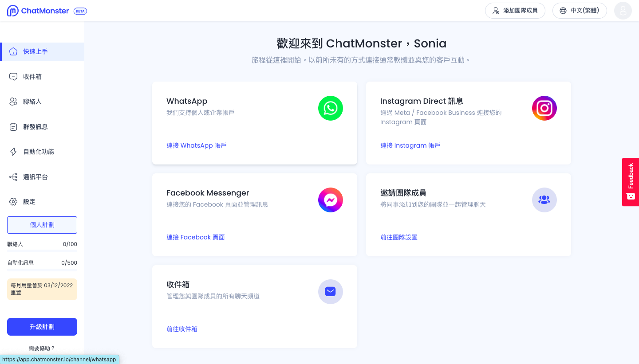The image size is (639, 364).
Task: Click the envelope inbox icon
Action: click(331, 292)
